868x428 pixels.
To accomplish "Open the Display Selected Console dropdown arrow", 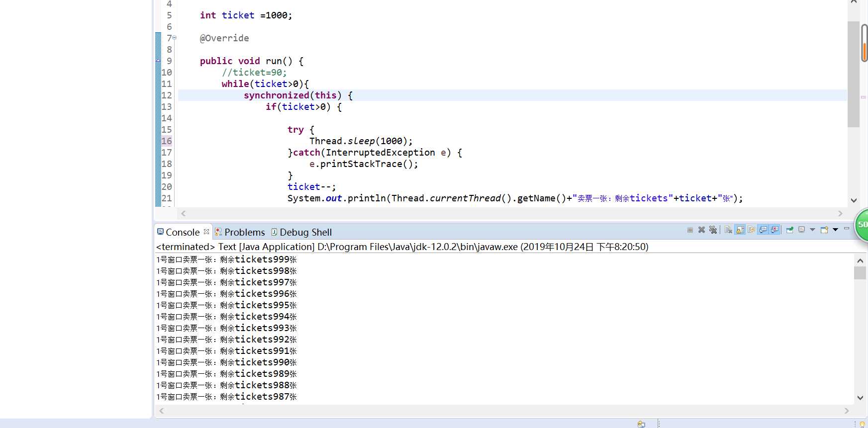I will click(812, 230).
